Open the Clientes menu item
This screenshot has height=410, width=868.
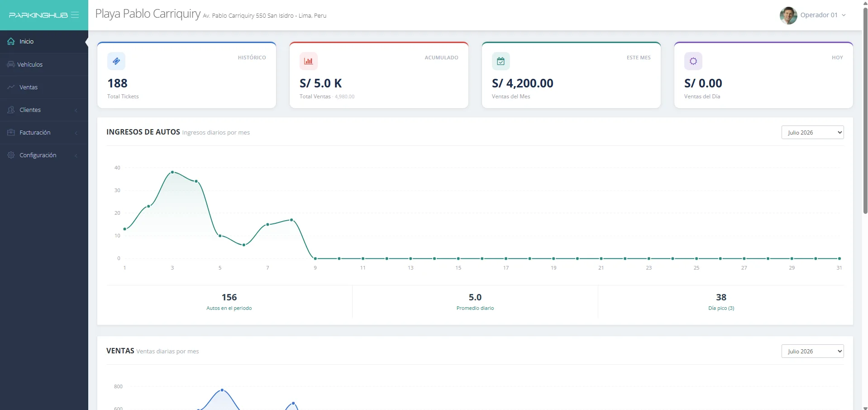click(x=44, y=110)
